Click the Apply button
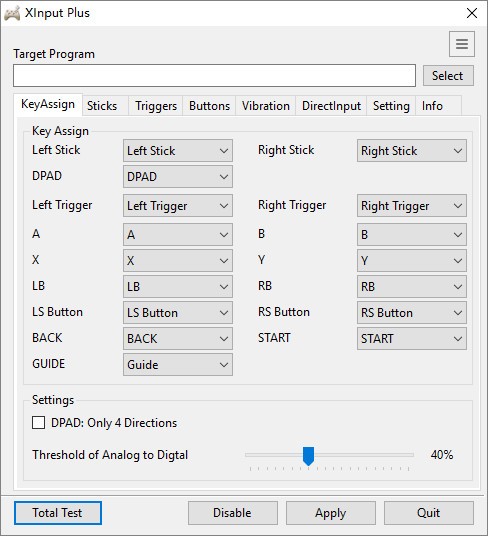 tap(331, 513)
